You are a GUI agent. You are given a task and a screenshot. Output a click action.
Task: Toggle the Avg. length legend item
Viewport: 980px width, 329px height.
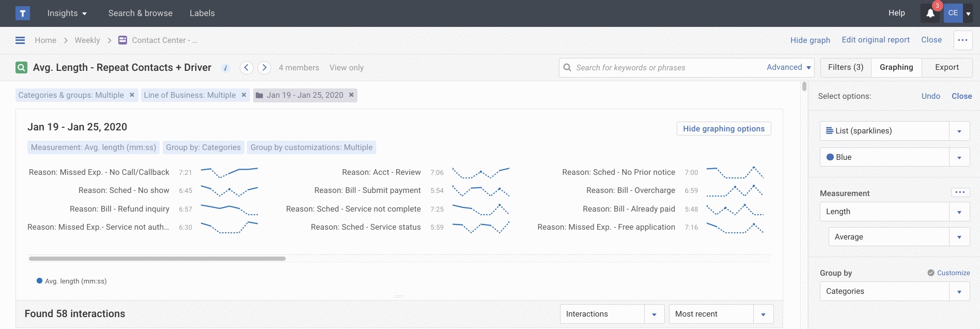click(72, 281)
